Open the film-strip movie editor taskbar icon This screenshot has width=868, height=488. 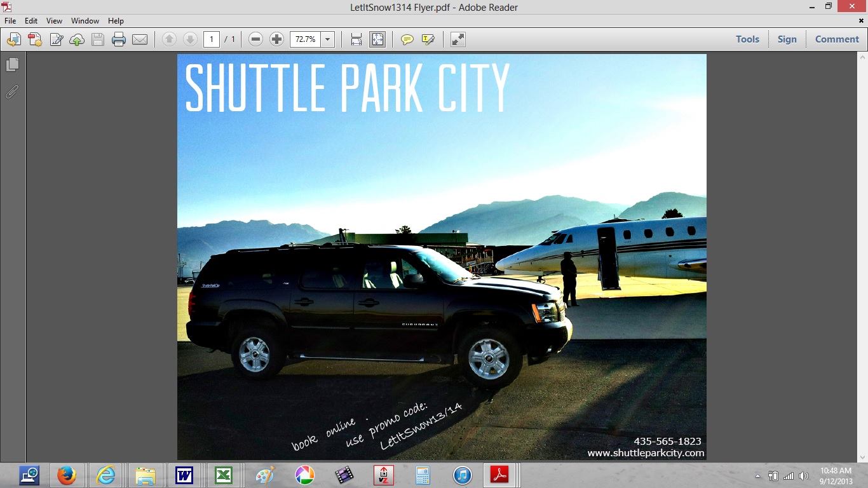(344, 475)
